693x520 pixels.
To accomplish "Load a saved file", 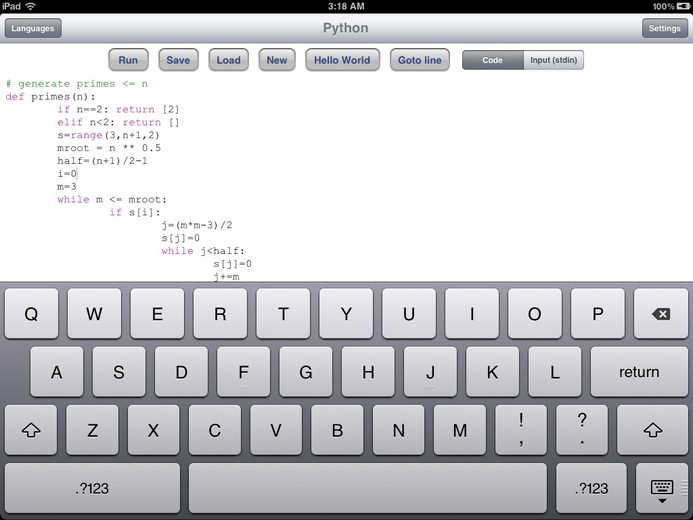I will 228,60.
